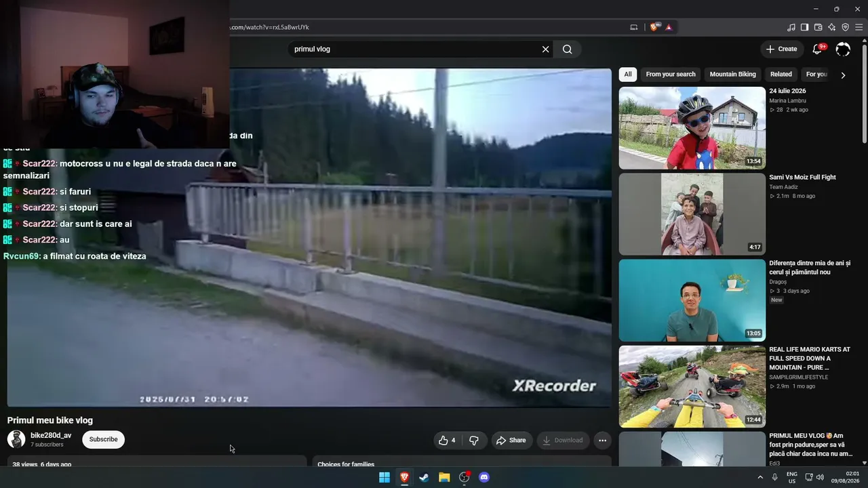Open the '24 iulie 2026' video thumbnail
The width and height of the screenshot is (868, 488).
click(x=692, y=128)
